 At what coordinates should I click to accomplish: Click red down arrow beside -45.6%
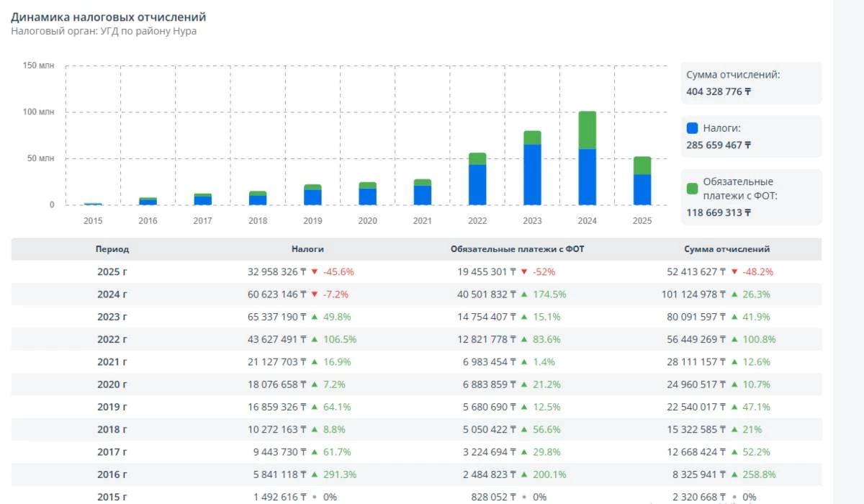coord(314,272)
